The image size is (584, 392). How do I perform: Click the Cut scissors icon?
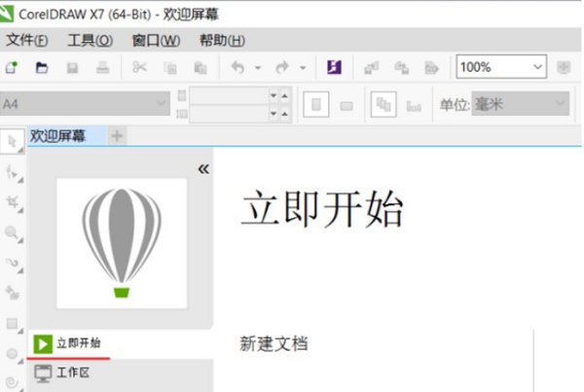coord(139,67)
